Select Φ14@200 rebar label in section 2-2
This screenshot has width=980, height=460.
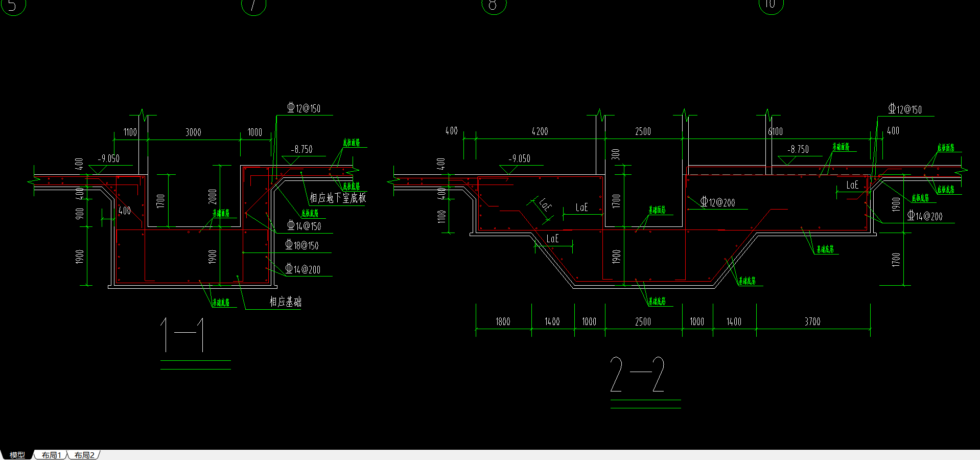[x=925, y=216]
